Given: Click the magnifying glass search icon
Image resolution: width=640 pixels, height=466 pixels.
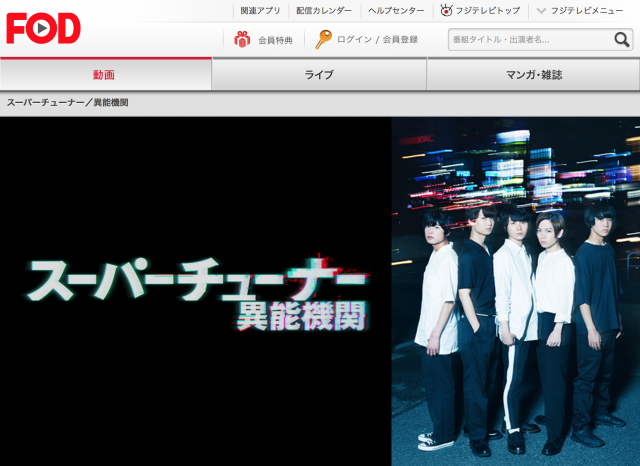Looking at the screenshot, I should click(622, 40).
